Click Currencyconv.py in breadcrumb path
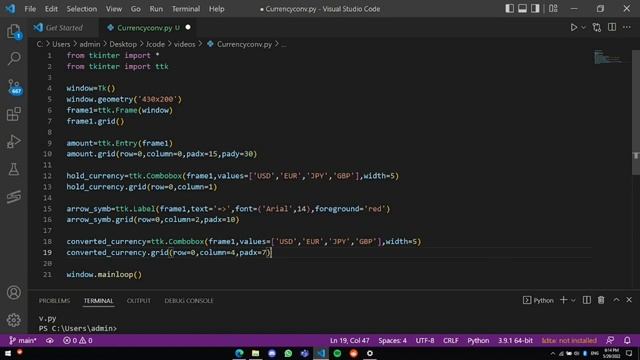This screenshot has height=360, width=640. coord(239,44)
